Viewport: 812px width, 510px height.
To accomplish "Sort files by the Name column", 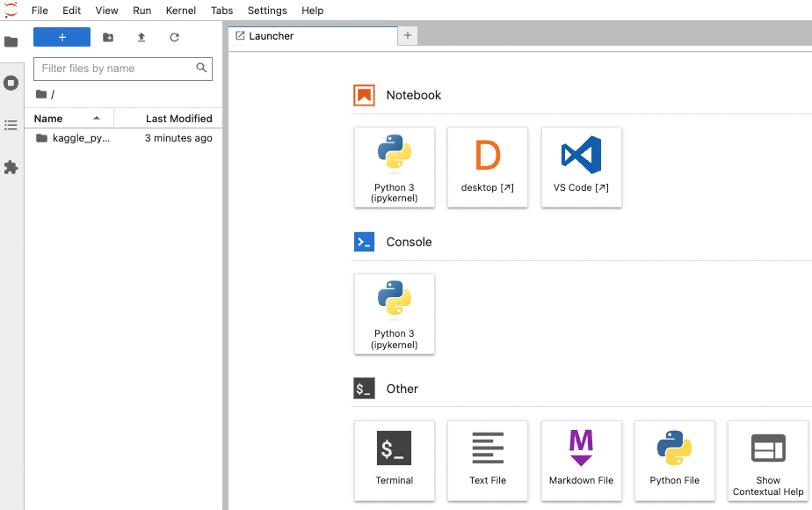I will click(48, 119).
